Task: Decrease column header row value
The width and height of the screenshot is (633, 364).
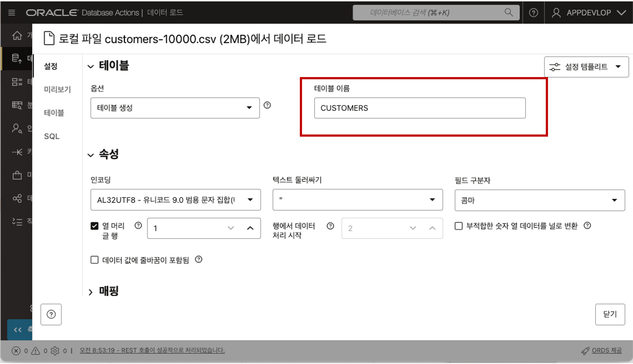Action: (x=231, y=228)
